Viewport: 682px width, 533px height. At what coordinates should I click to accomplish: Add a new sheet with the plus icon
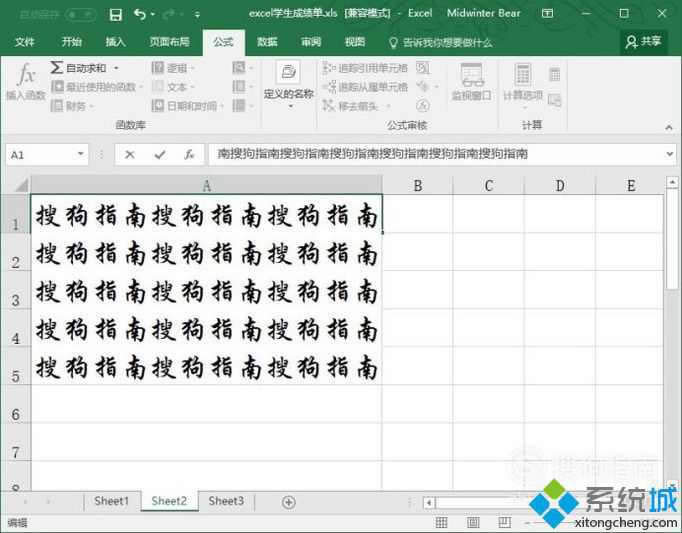tap(289, 502)
